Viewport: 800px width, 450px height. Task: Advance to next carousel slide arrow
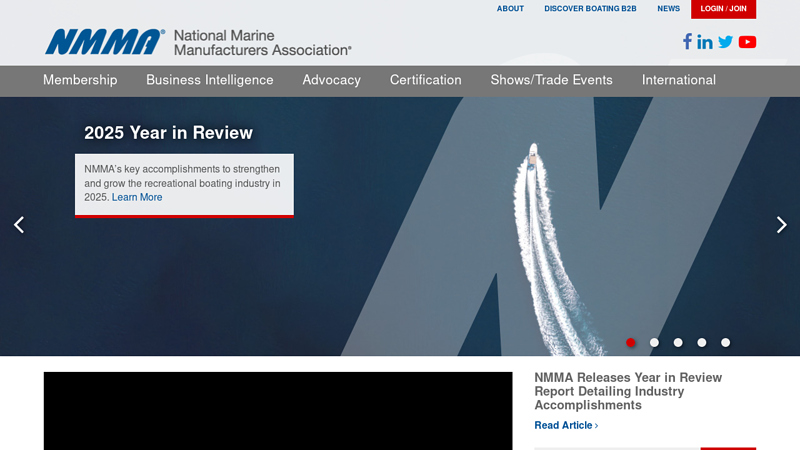pos(781,225)
